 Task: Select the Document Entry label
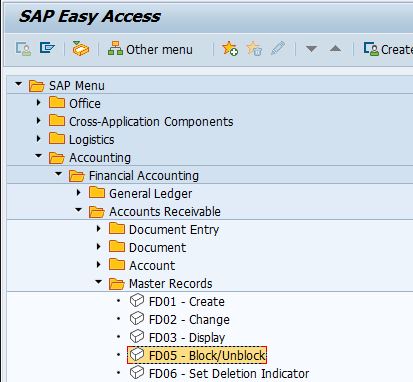pos(174,230)
